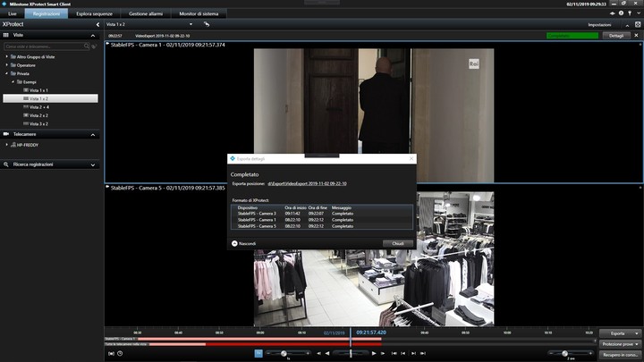
Task: Click the reload view icon beside Vista dropdown
Action: click(x=208, y=24)
